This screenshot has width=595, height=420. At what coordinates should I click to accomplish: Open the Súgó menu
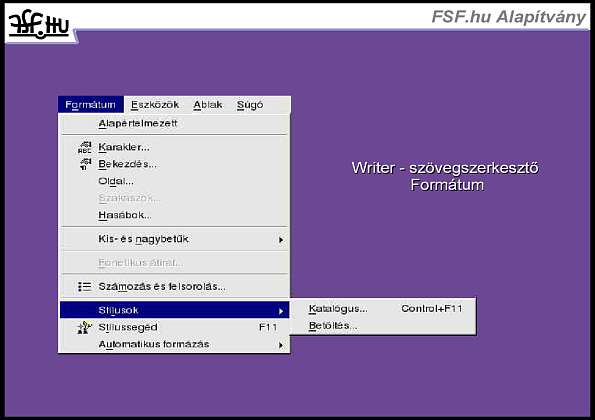tap(250, 105)
